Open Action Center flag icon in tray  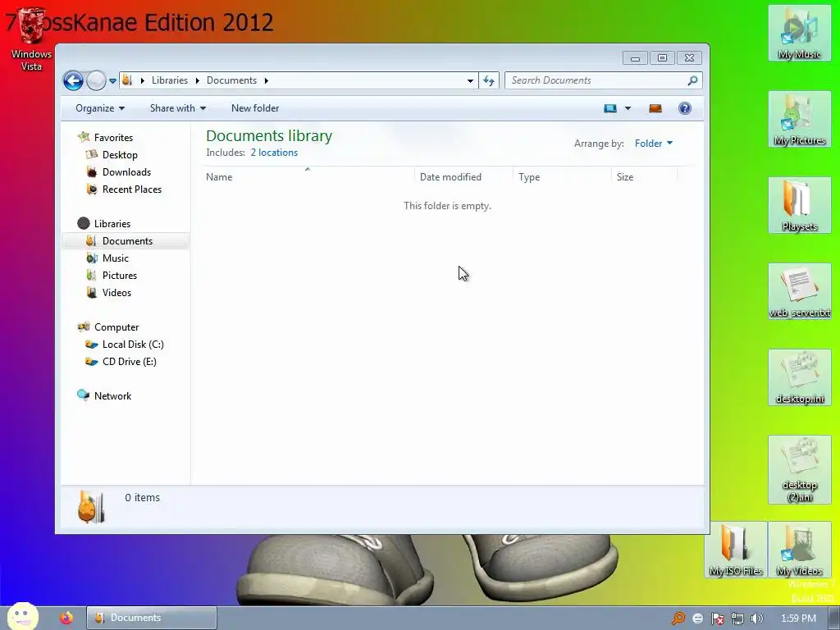pyautogui.click(x=717, y=619)
